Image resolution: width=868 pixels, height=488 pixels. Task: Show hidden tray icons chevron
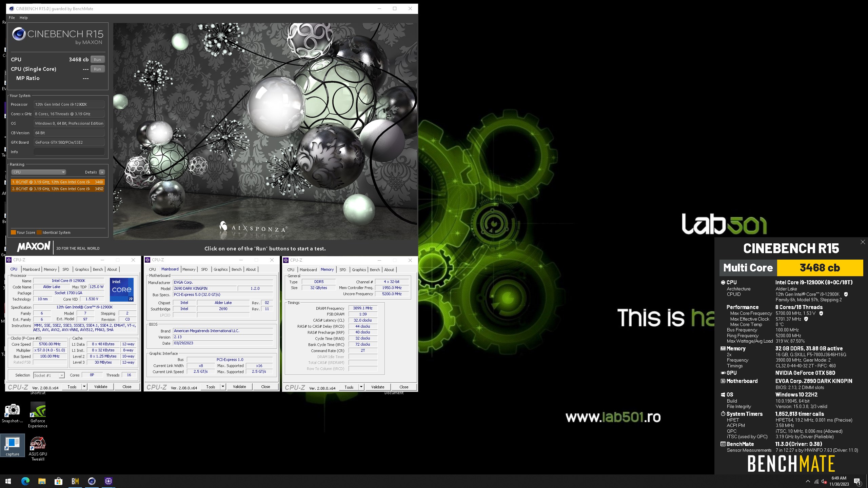pos(808,481)
